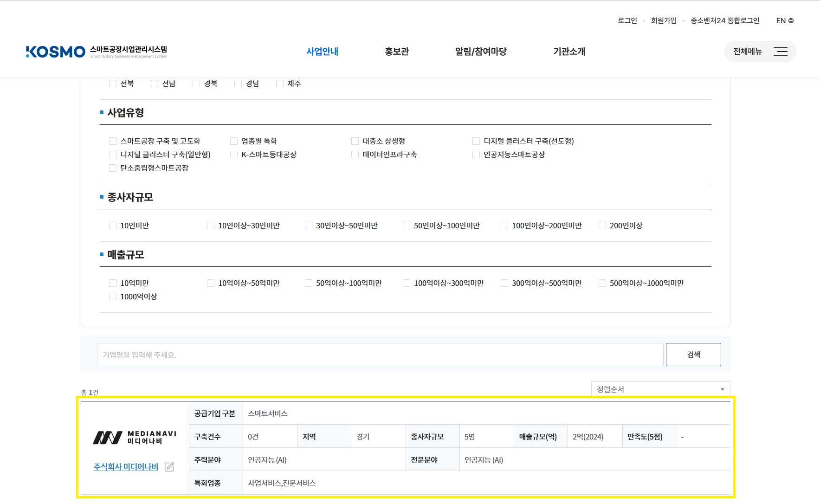The image size is (820, 504).
Task: Click the 로그인 link
Action: click(x=627, y=21)
